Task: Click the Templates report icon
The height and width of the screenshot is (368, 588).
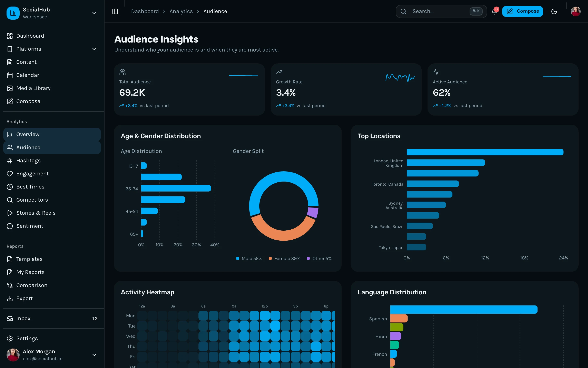Action: tap(10, 259)
